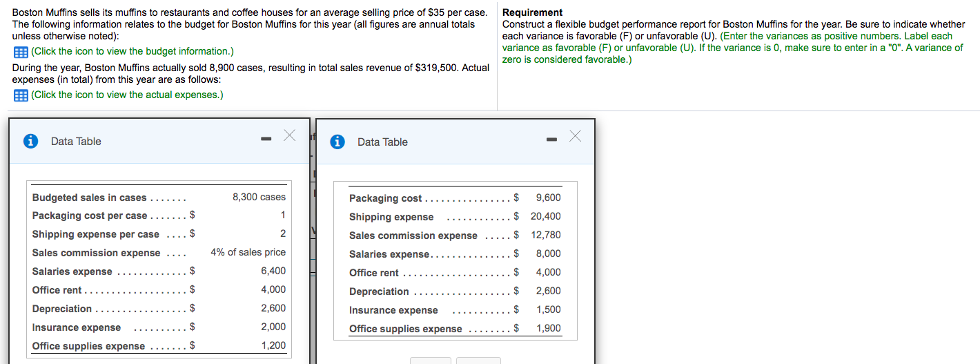Select the 'Requirement' heading
The image size is (980, 364).
tap(532, 12)
